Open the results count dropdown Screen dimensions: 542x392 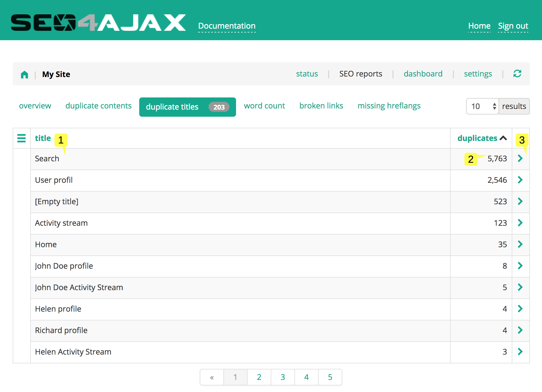click(x=482, y=106)
